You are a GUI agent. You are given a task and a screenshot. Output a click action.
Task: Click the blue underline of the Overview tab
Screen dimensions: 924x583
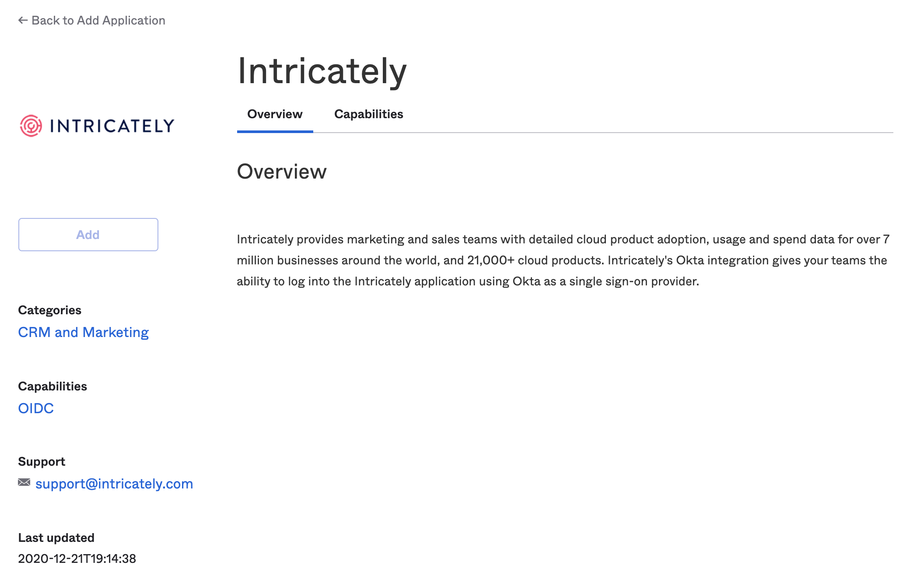[x=275, y=131]
